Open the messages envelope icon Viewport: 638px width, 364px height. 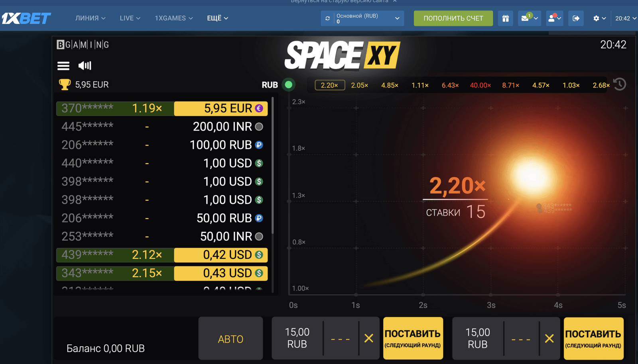click(x=526, y=18)
